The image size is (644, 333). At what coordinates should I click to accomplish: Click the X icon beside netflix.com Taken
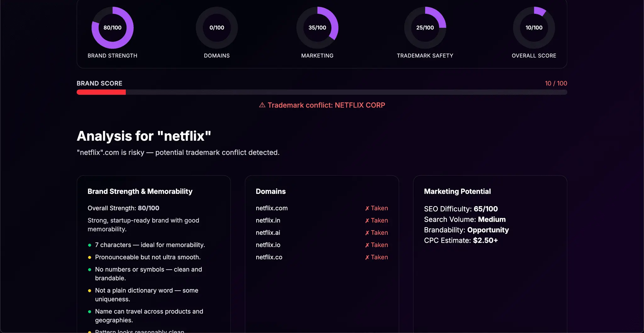[x=367, y=208]
